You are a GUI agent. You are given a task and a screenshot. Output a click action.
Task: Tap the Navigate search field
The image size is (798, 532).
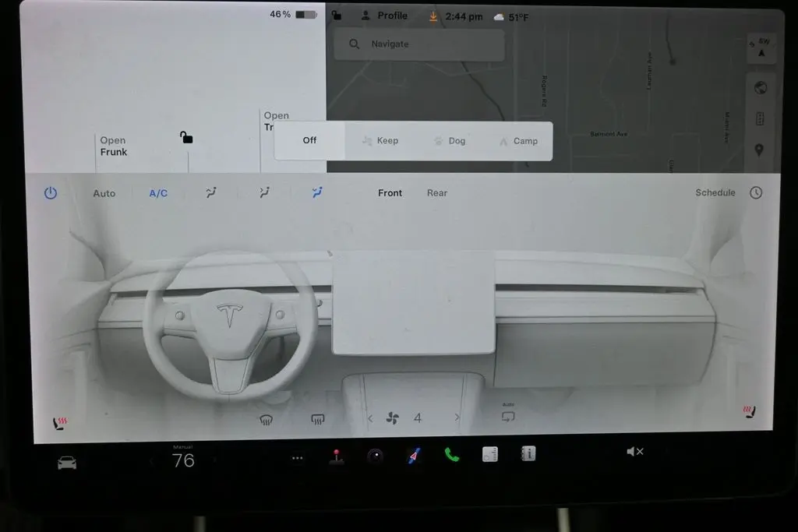click(419, 44)
